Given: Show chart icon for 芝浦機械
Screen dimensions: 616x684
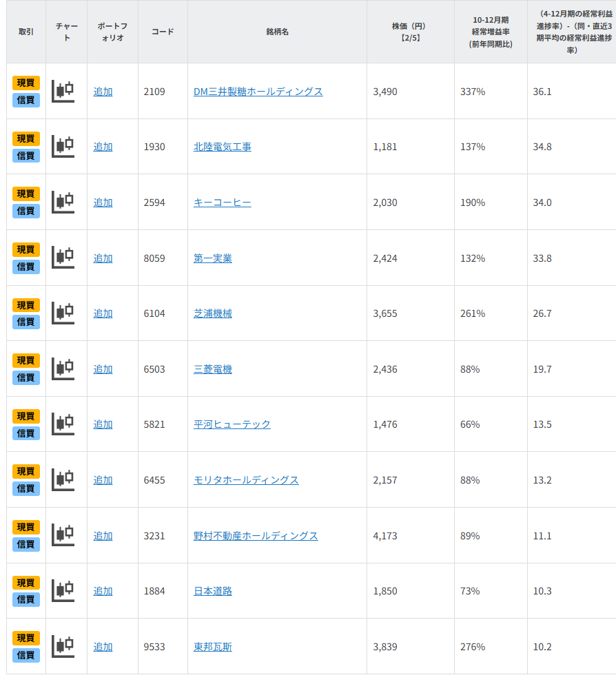Looking at the screenshot, I should (63, 313).
